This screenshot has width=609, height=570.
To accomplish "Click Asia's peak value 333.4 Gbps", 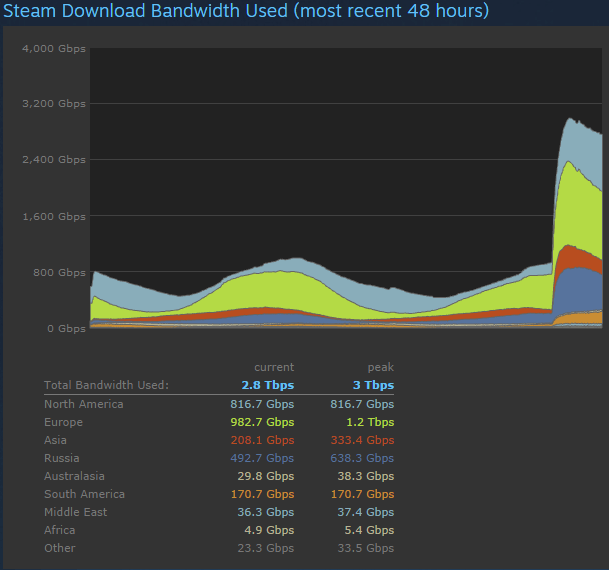I will pyautogui.click(x=362, y=440).
